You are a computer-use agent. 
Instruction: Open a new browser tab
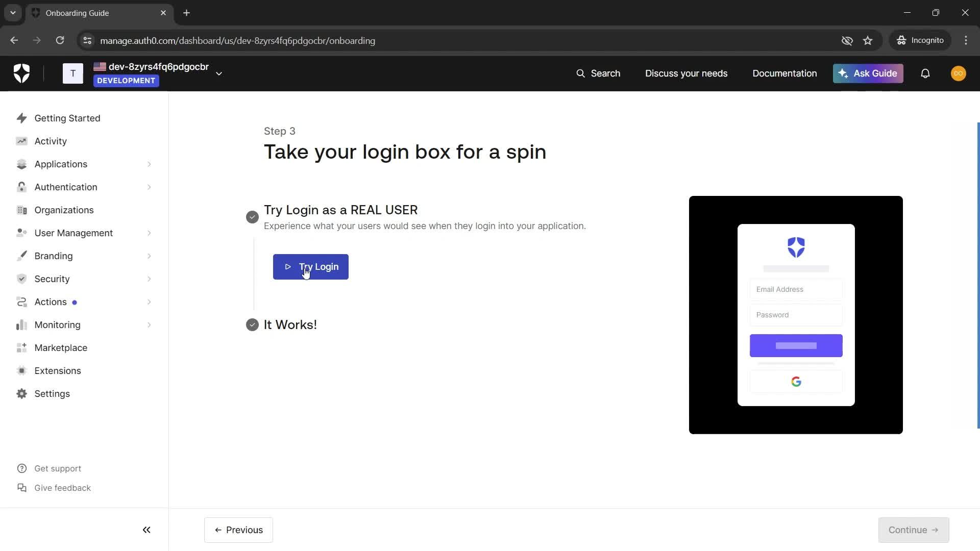tap(187, 13)
